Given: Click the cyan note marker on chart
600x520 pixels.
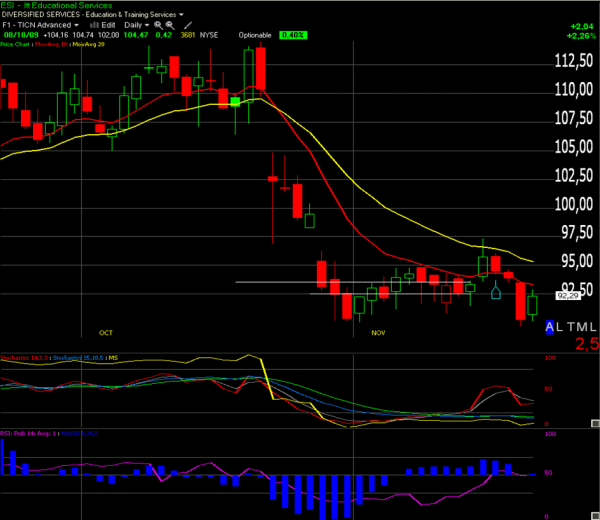Looking at the screenshot, I should pos(496,290).
